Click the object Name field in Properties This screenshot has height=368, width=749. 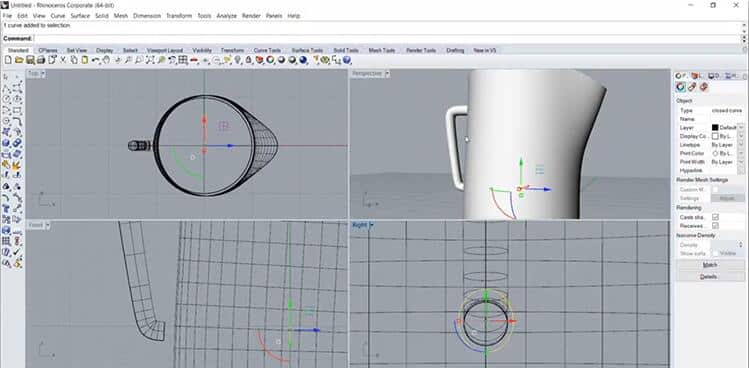click(728, 119)
